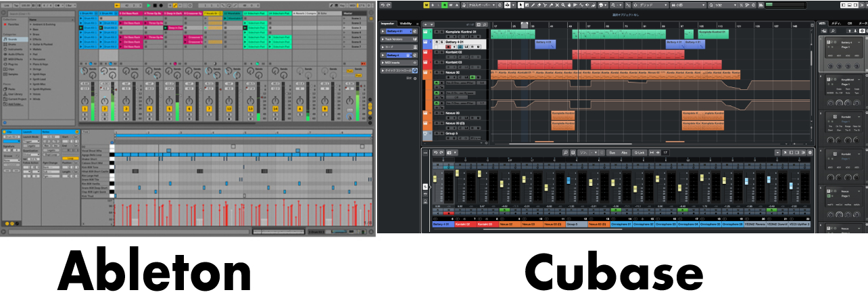
Task: Enable Draw Mode pencil in Ableton
Action: click(x=331, y=5)
